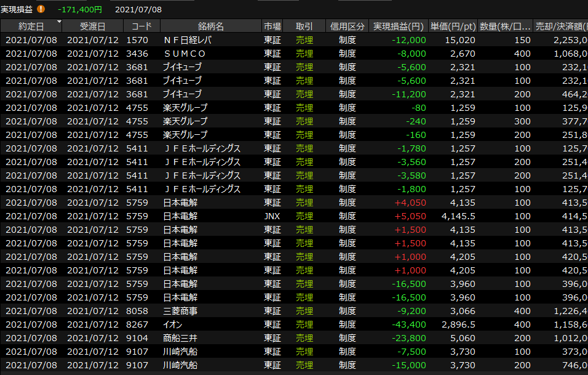The height and width of the screenshot is (375, 588).
Task: Sort by 単価(円/pt) column header
Action: [x=453, y=26]
